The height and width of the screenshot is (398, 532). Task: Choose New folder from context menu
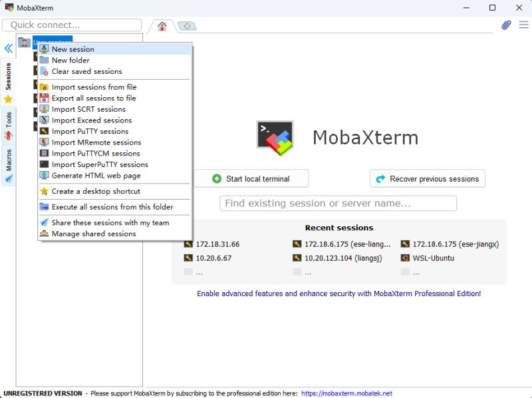click(x=115, y=60)
